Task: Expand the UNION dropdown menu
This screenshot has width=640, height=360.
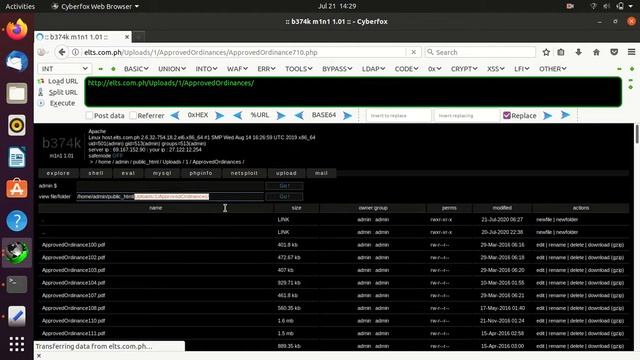Action: click(x=172, y=69)
